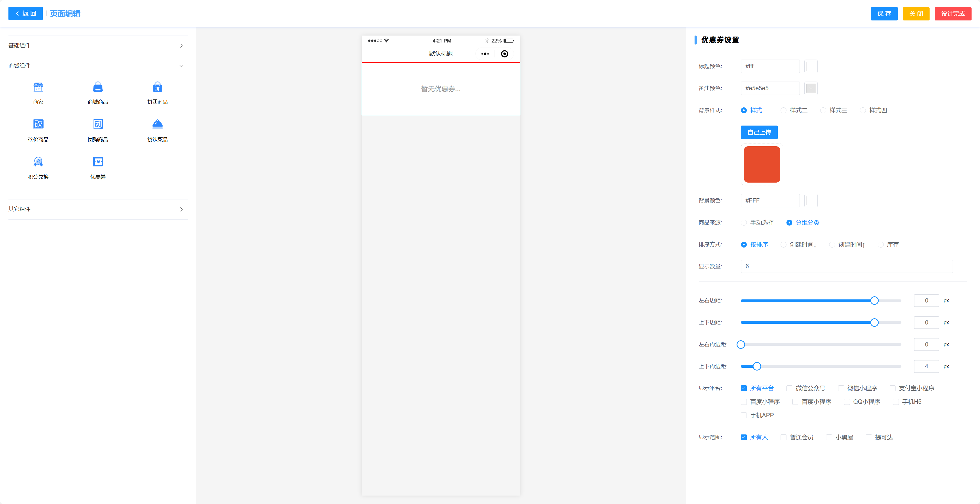Click the 商家 merchant component icon
The image size is (980, 504).
(x=38, y=87)
